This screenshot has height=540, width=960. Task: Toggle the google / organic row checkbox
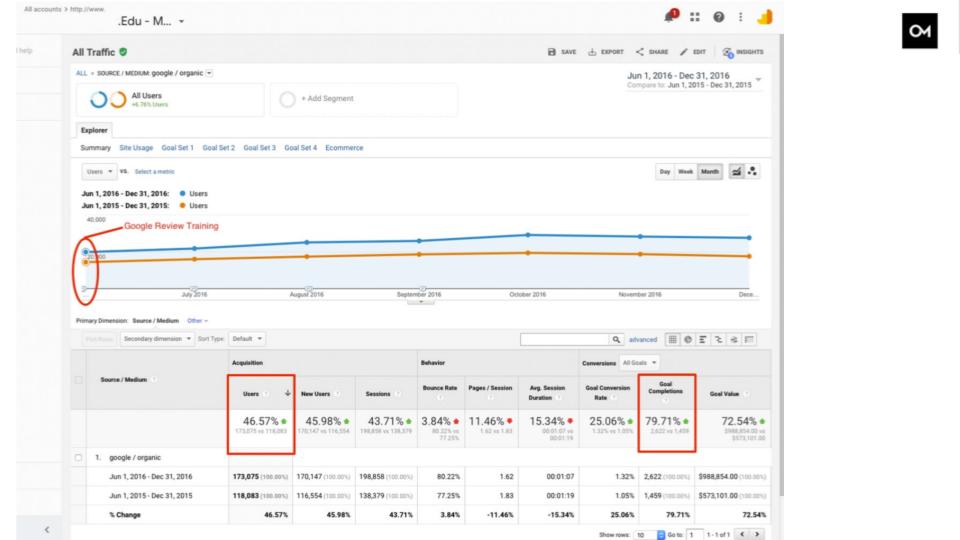[x=78, y=457]
